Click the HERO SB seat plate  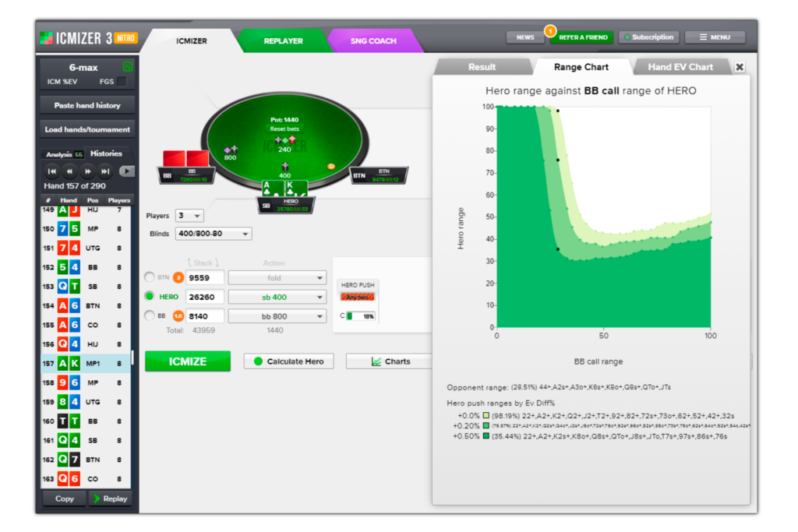pos(285,205)
